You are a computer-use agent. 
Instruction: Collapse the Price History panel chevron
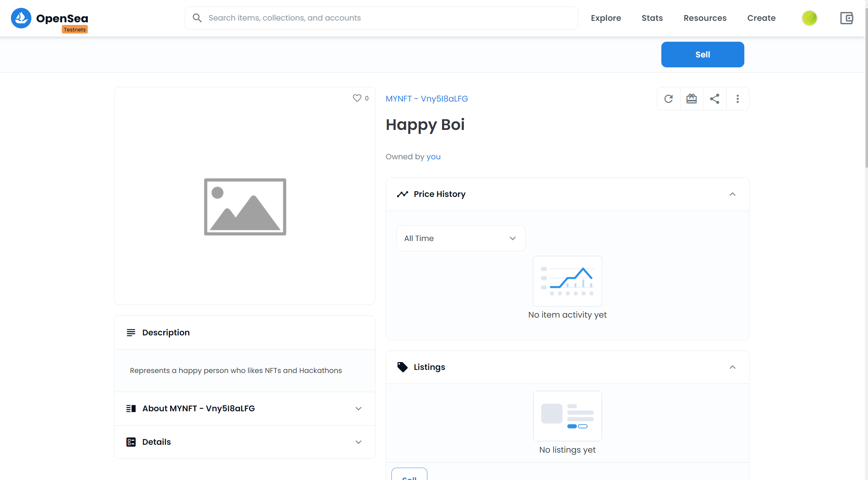732,194
